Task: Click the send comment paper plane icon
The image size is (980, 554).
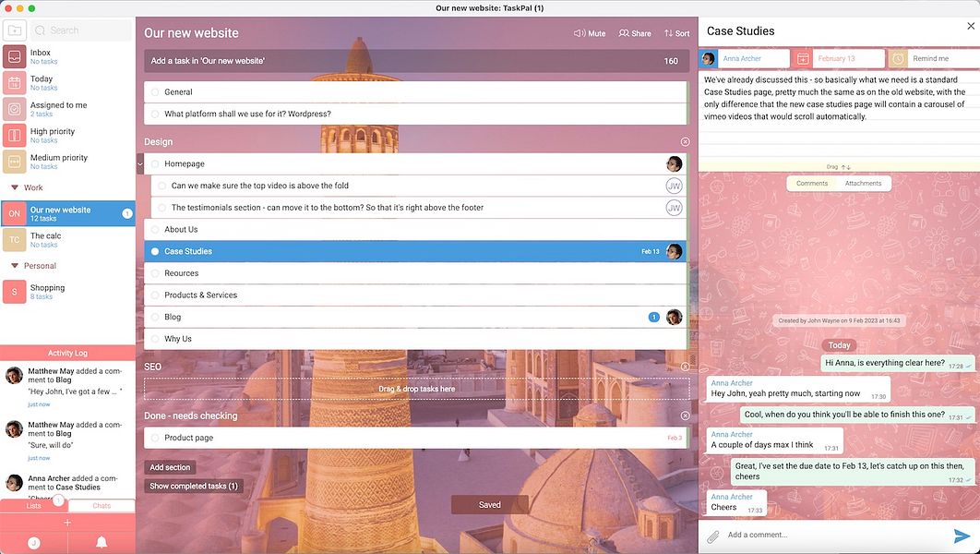Action: [x=962, y=536]
